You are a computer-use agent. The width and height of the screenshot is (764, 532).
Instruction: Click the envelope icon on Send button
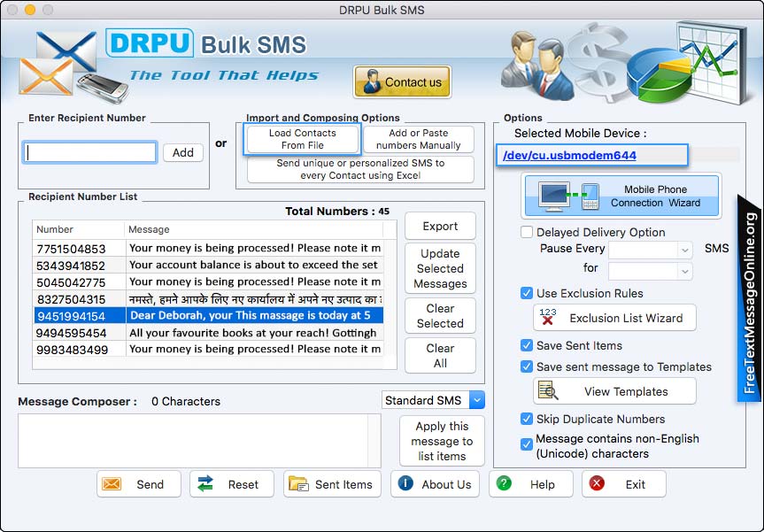coord(112,484)
